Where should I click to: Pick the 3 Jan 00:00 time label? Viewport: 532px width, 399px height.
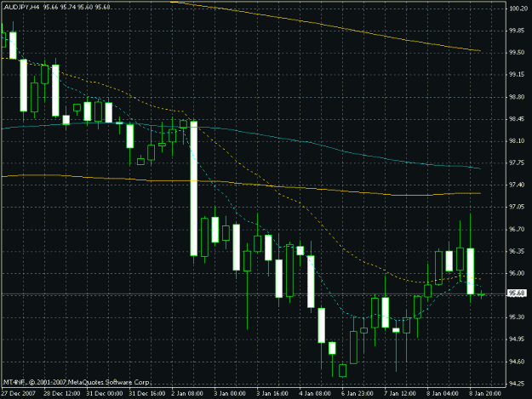pos(230,394)
